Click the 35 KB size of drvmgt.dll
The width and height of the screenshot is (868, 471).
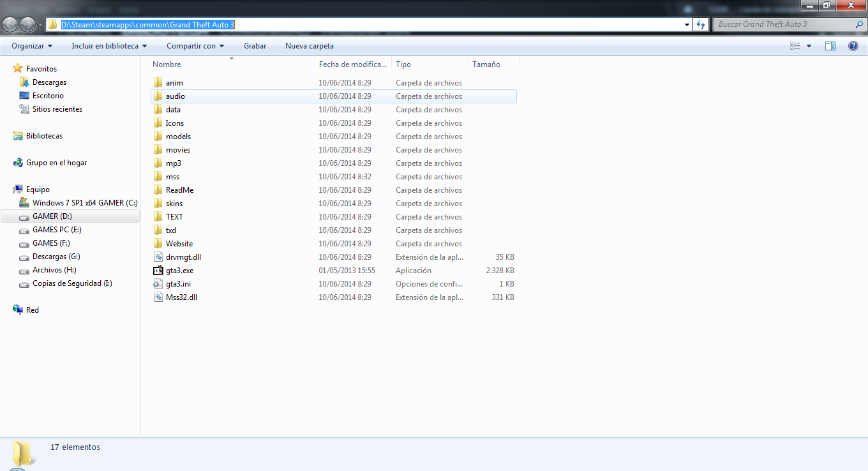(505, 257)
